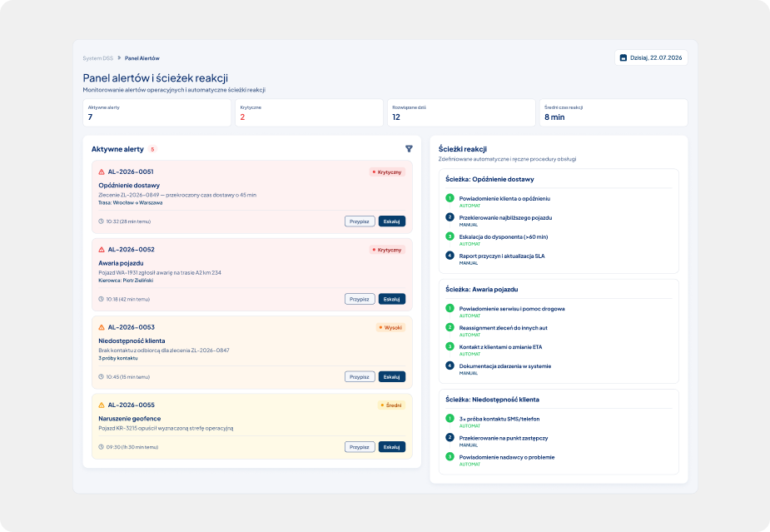Click clock icon next to 10:32 timestamp
Screen dimensions: 770x532
[x=102, y=221]
